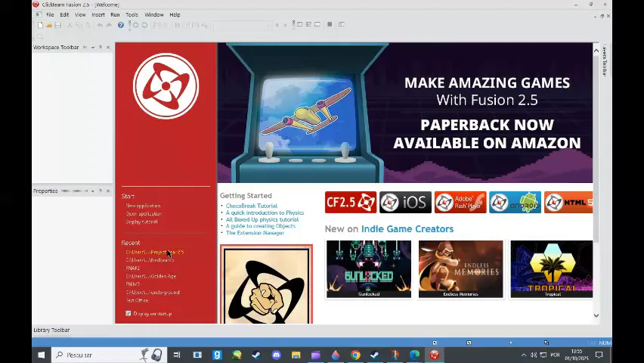Click the CF2.5 exporter badge
This screenshot has width=644, height=363.
350,202
